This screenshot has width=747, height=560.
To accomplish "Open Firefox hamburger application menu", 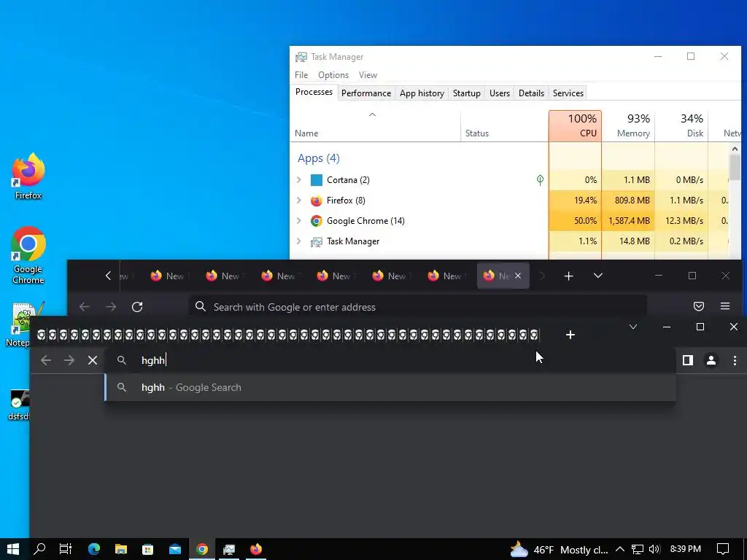I will tap(725, 306).
